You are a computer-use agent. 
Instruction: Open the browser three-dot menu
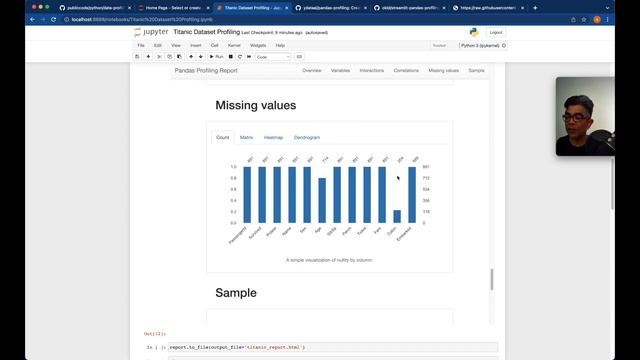pyautogui.click(x=608, y=19)
